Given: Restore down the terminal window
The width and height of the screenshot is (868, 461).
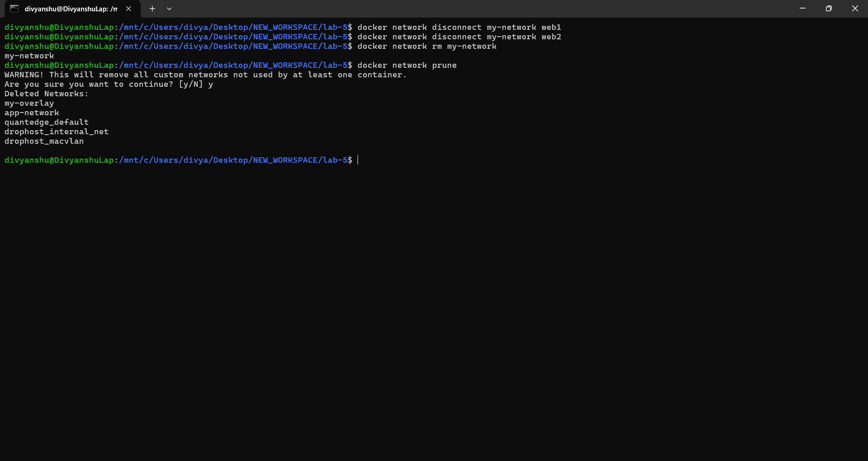Looking at the screenshot, I should coord(829,9).
